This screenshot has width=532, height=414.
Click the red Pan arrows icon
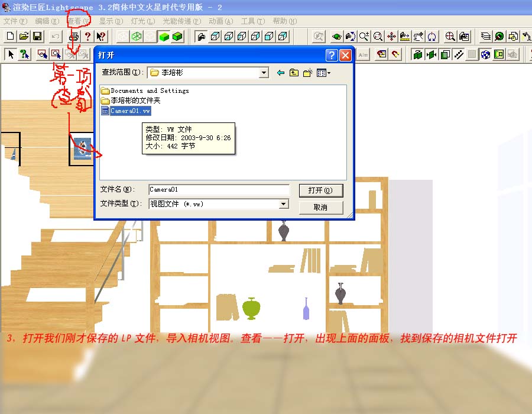click(391, 36)
